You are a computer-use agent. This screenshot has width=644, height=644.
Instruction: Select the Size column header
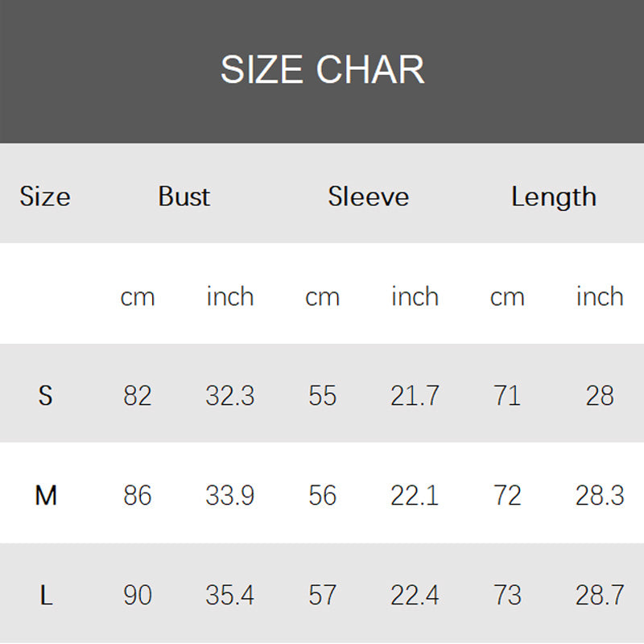pyautogui.click(x=45, y=196)
